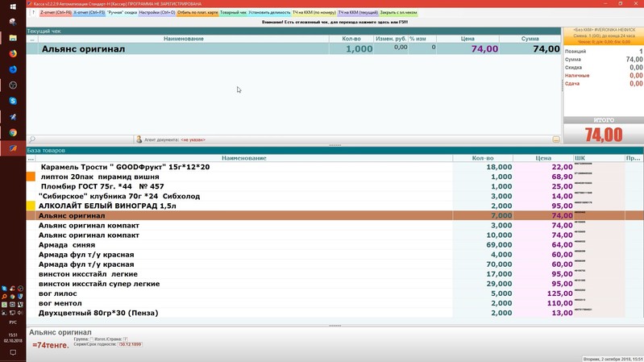Select '"Сибирское" клубника 70г *24 Сибхолод'
The width and height of the screenshot is (644, 362).
[x=334, y=196]
